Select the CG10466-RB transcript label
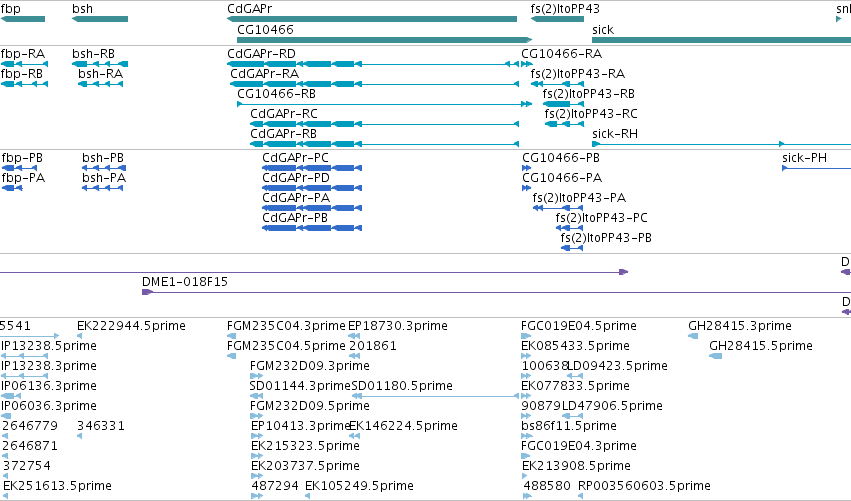 [x=277, y=94]
